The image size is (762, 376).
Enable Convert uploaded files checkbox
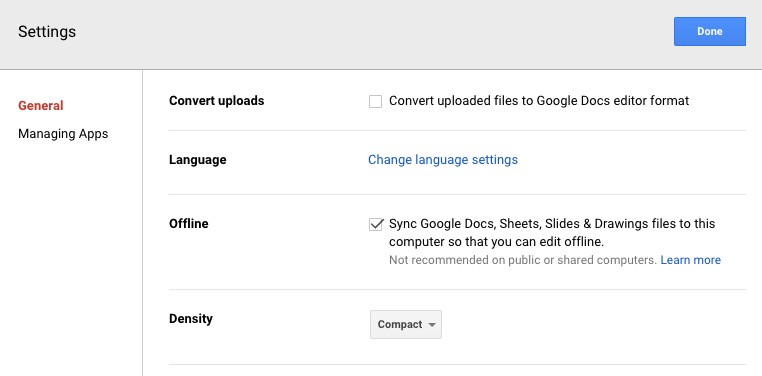coord(375,101)
